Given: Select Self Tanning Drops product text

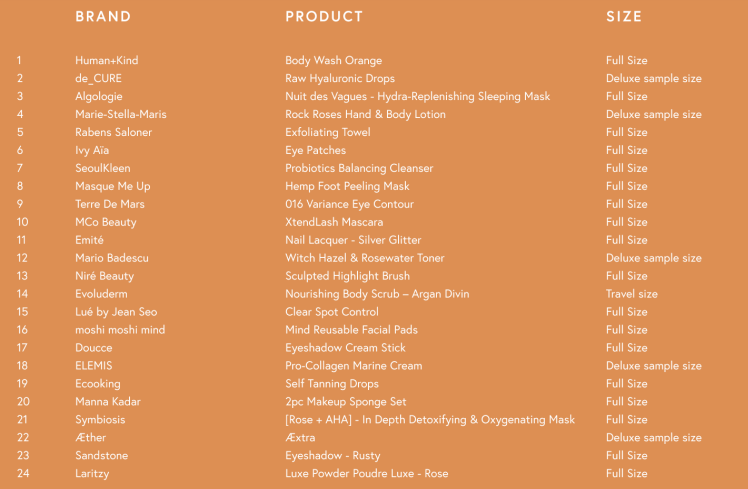Looking at the screenshot, I should (x=332, y=384).
